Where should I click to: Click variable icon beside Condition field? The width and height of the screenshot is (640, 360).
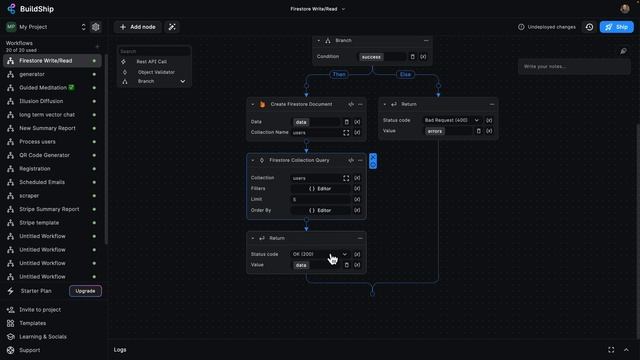[x=423, y=57]
